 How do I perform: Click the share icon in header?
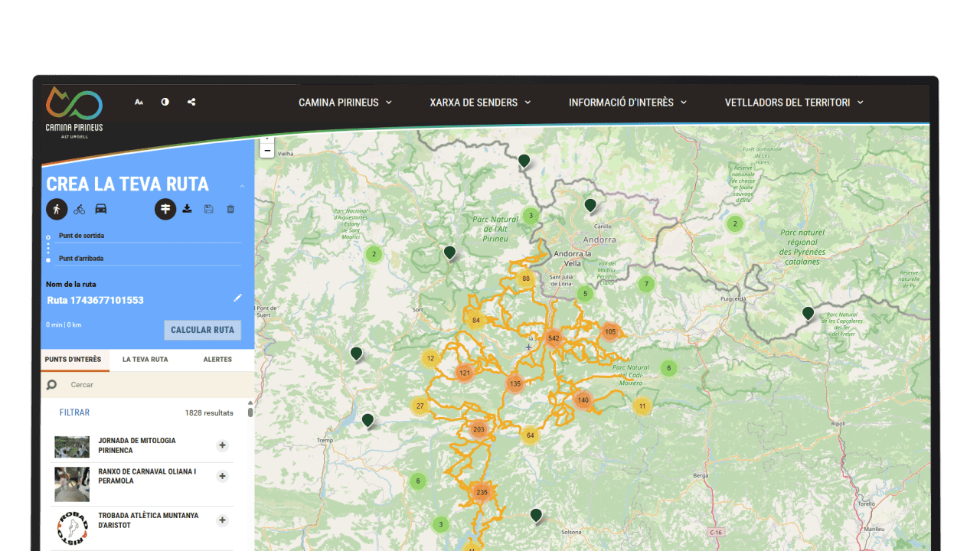[191, 102]
